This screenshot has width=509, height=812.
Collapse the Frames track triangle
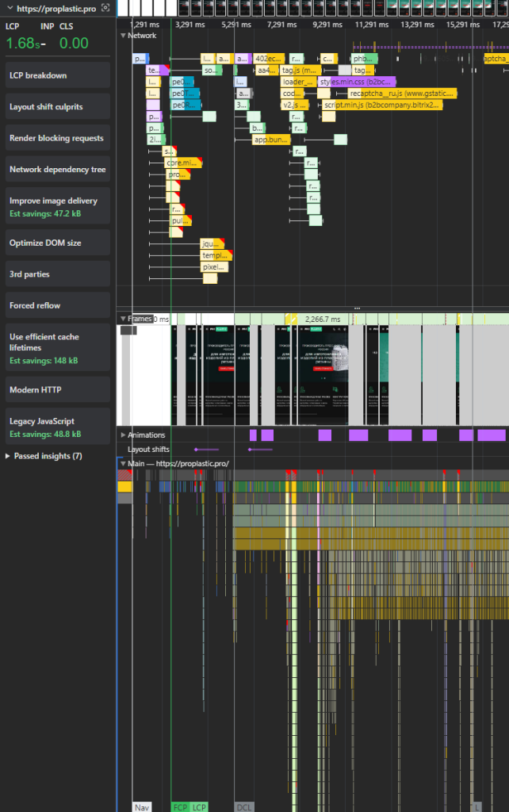click(x=123, y=319)
